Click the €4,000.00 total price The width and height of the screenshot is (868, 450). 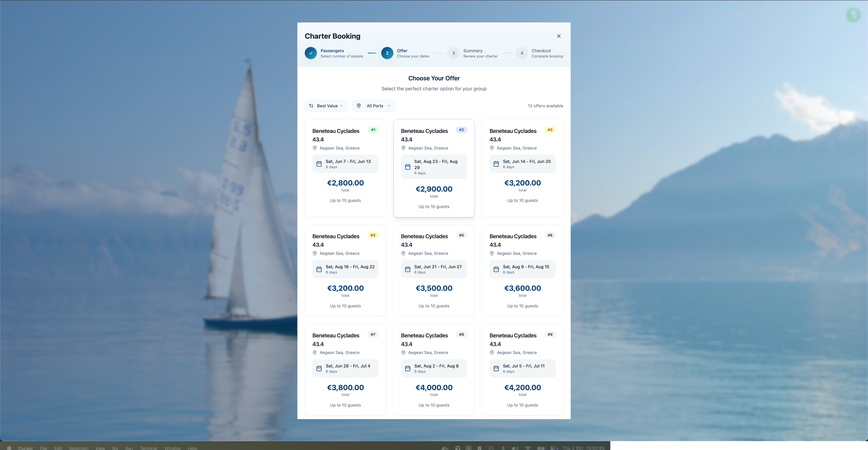tap(434, 388)
